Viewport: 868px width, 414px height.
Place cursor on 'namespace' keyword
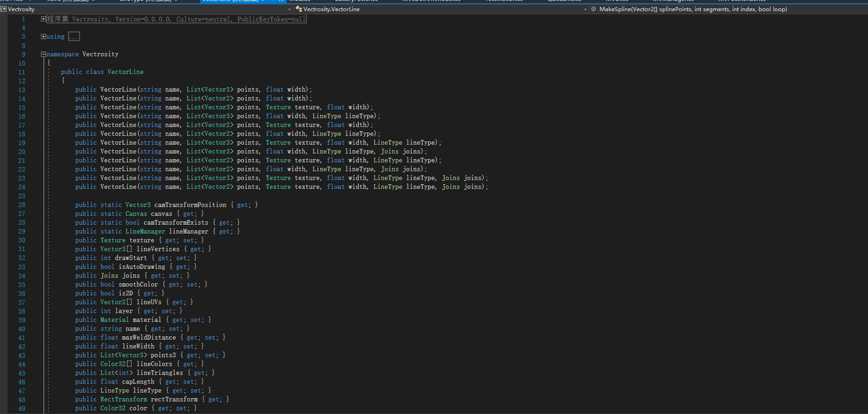pyautogui.click(x=63, y=54)
